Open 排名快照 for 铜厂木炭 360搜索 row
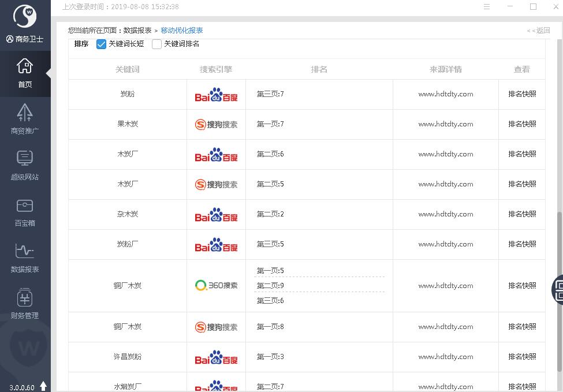The width and height of the screenshot is (563, 392). pos(522,286)
